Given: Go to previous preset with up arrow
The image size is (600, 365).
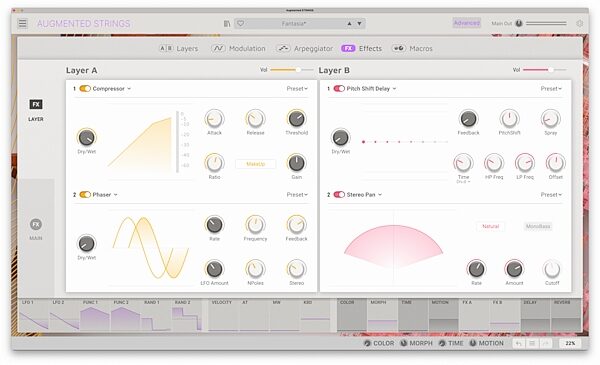Looking at the screenshot, I should coord(349,24).
